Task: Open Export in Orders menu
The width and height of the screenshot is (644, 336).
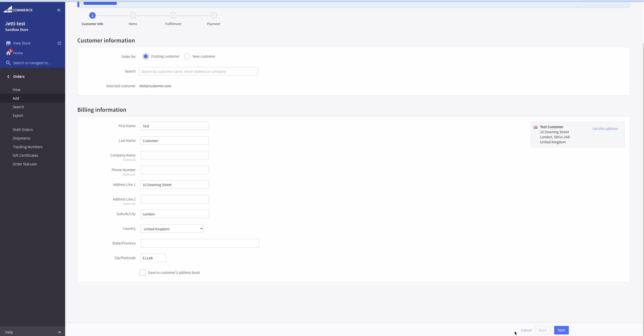Action: coord(18,115)
